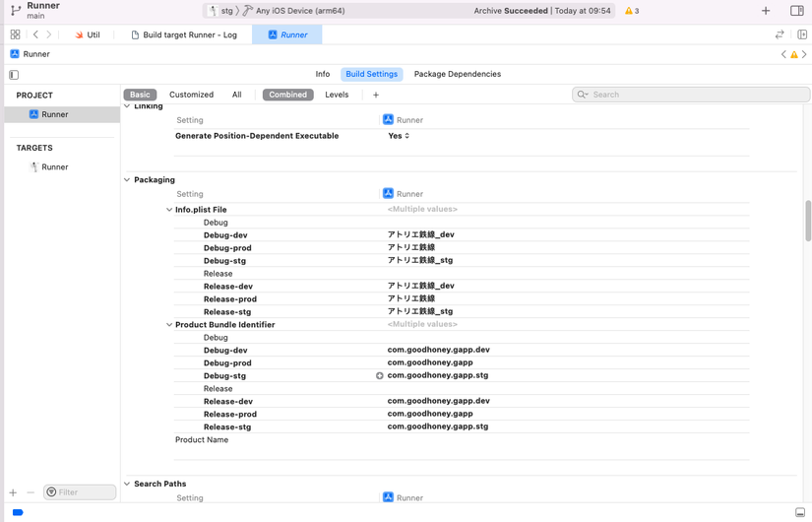Add a target with the plus button

13,492
